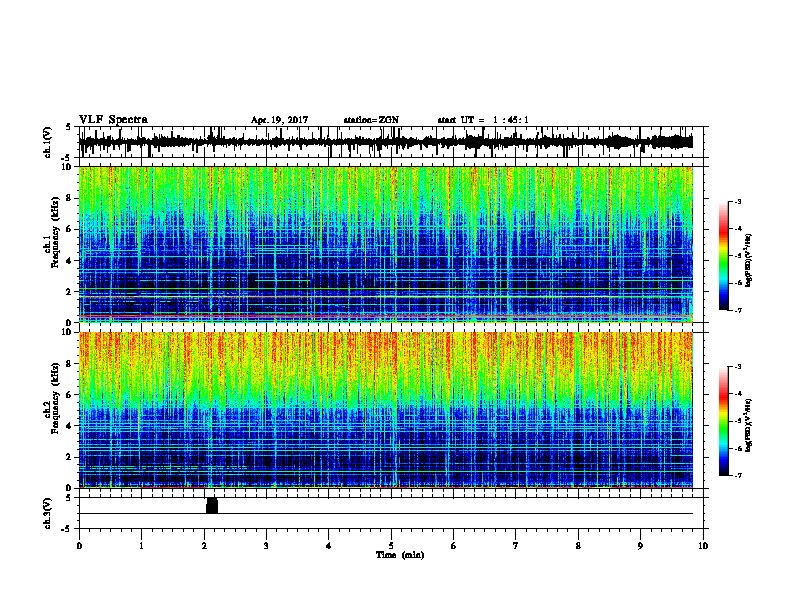The width and height of the screenshot is (792, 612).
Task: Click the "8" kHz tick of ch.2 spectrogram
Action: 70,364
